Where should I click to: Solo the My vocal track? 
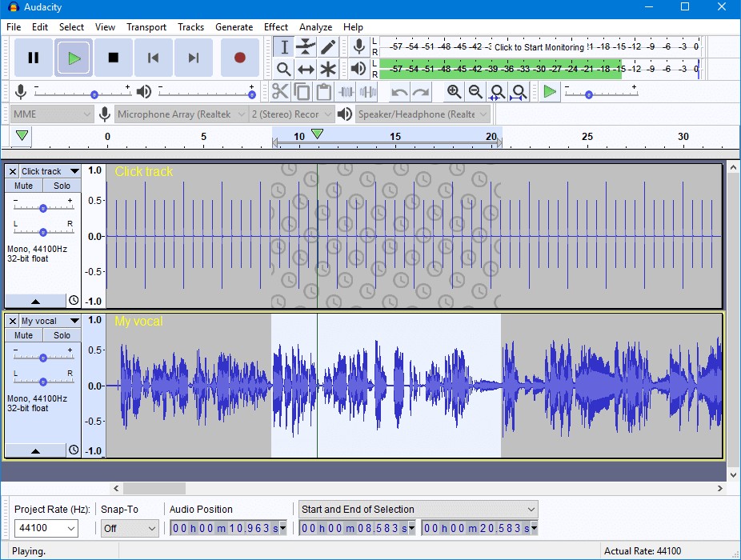point(62,335)
